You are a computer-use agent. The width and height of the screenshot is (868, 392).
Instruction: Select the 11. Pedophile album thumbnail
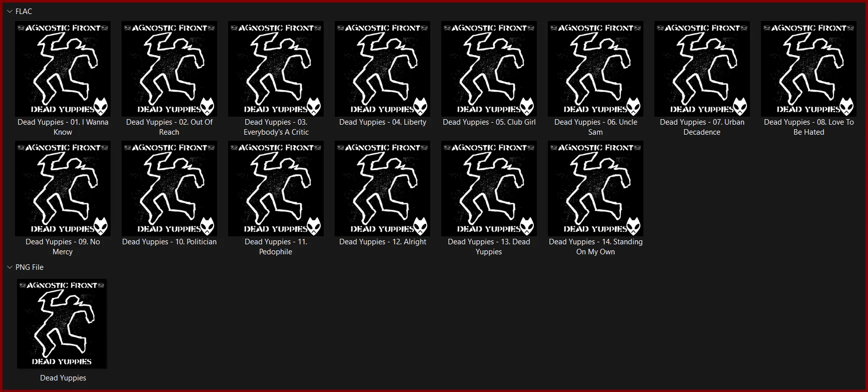click(x=276, y=188)
